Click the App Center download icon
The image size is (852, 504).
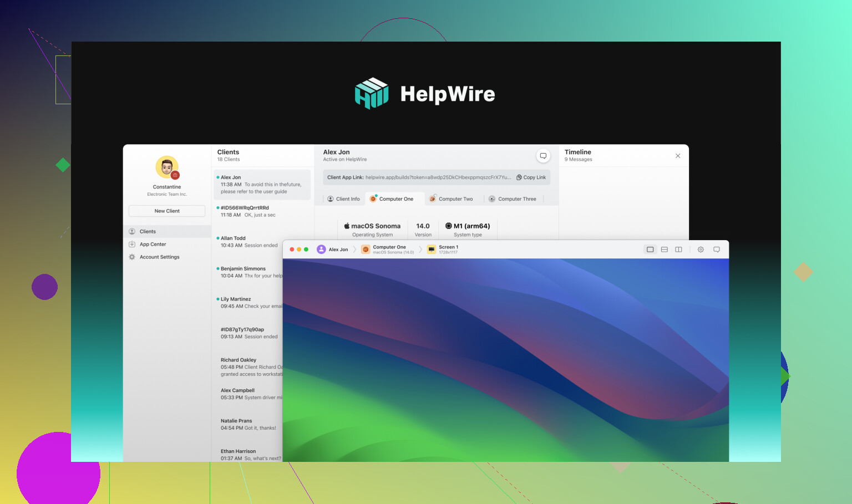[x=132, y=244]
